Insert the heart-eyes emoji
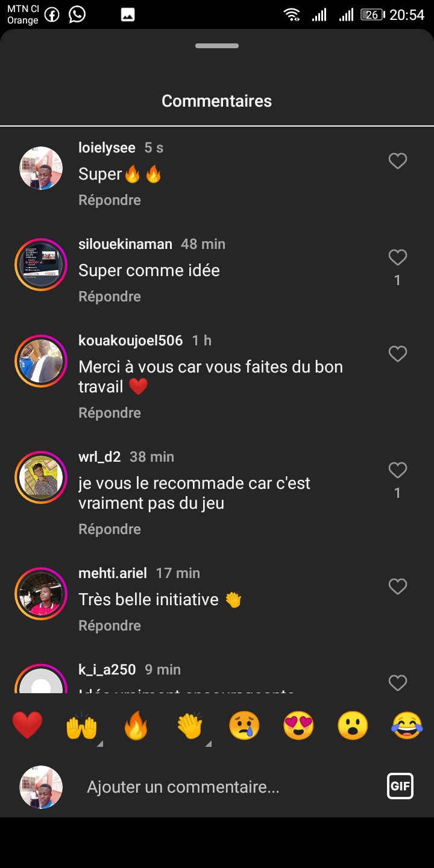The height and width of the screenshot is (868, 434). (298, 725)
